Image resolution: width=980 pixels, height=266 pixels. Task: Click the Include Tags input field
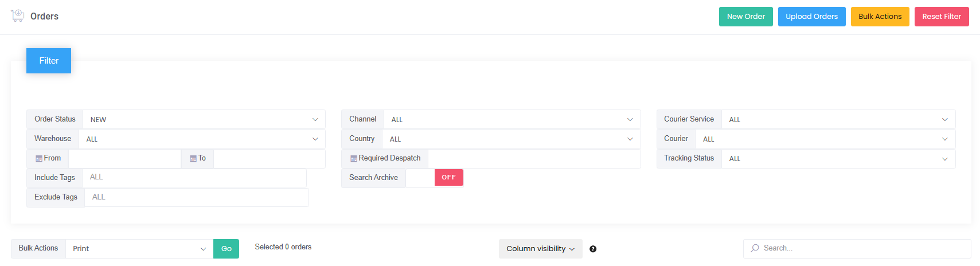[194, 178]
